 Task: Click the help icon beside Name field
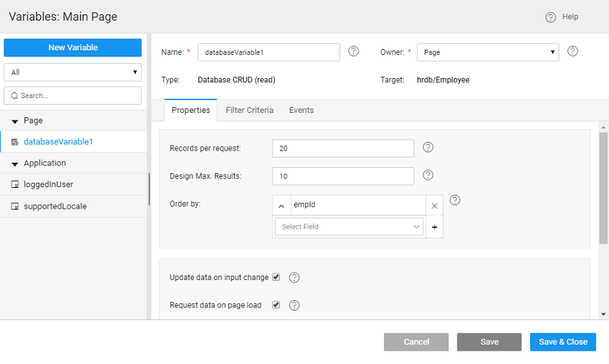tap(354, 51)
